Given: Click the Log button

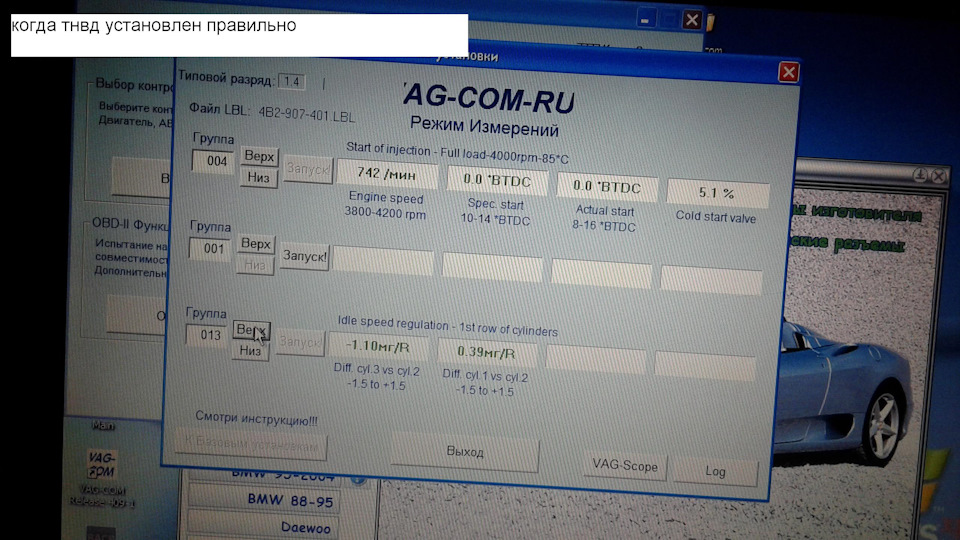Looking at the screenshot, I should click(x=715, y=470).
